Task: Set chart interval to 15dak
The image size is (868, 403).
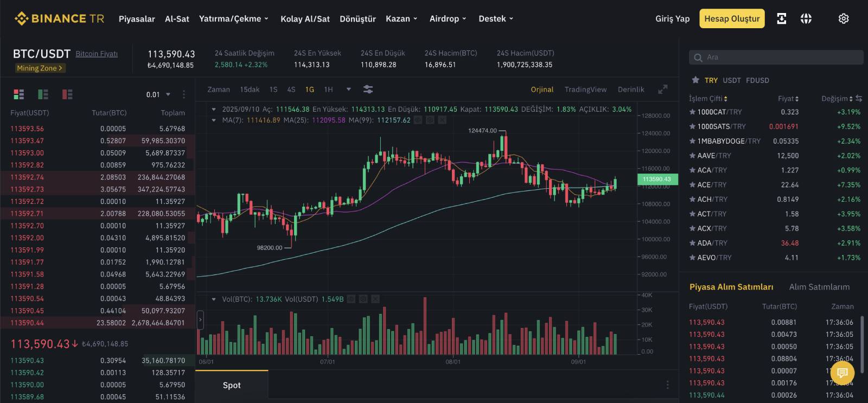Action: coord(250,89)
